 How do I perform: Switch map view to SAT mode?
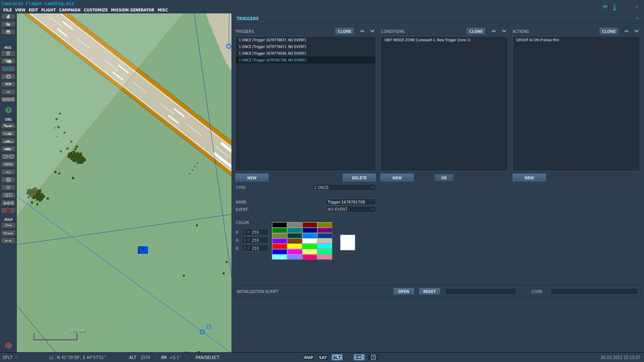[x=323, y=357]
